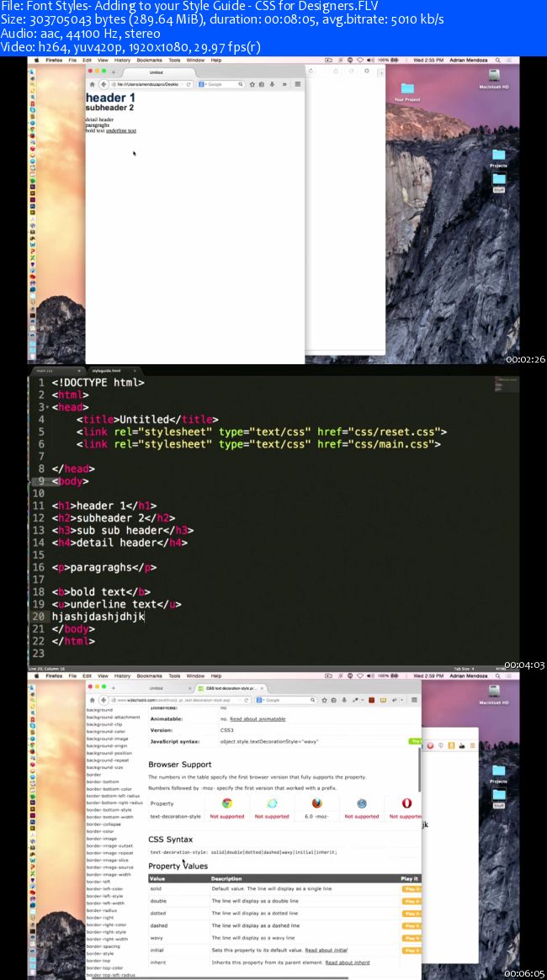Click the Safari icon in Browser Support
This screenshot has width=547, height=980.
[361, 803]
